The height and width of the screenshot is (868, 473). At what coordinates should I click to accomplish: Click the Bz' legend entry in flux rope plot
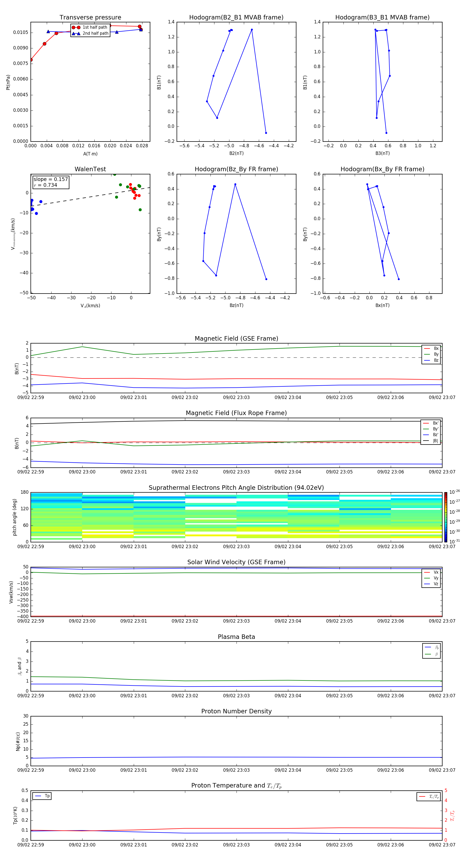431,435
